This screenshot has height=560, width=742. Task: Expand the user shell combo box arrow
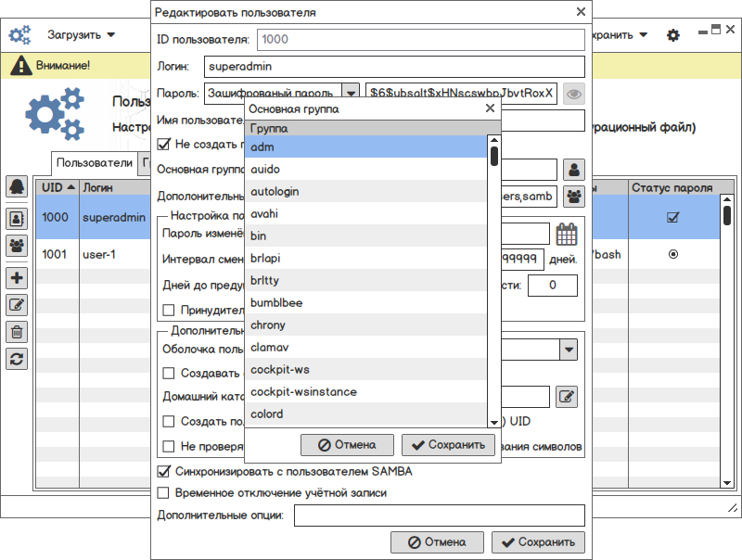[x=569, y=349]
